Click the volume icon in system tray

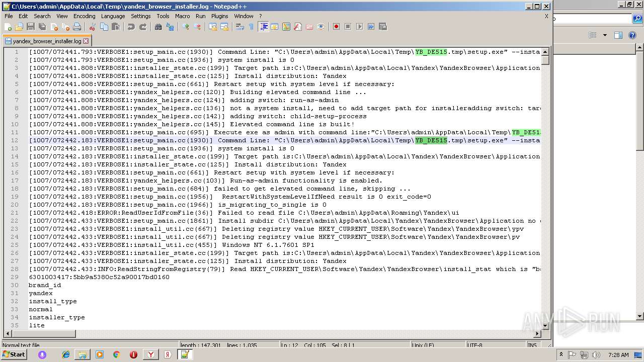(597, 354)
